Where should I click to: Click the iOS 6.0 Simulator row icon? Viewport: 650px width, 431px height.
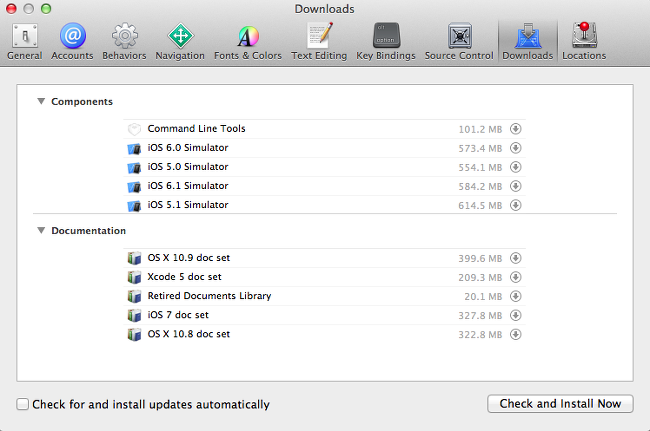134,148
